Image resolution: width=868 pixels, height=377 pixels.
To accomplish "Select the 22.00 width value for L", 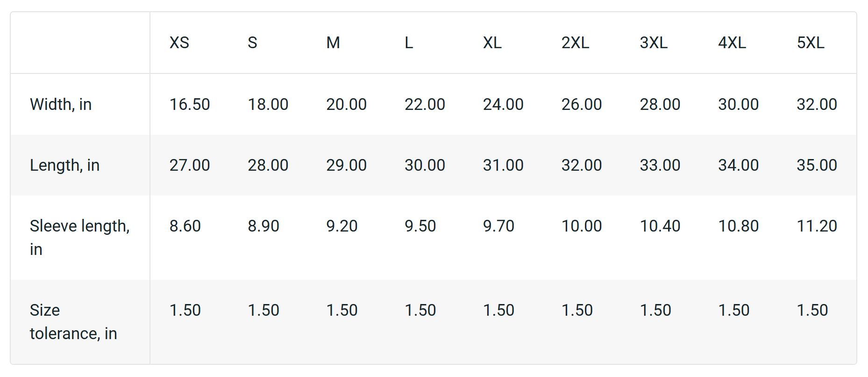I will click(x=425, y=104).
